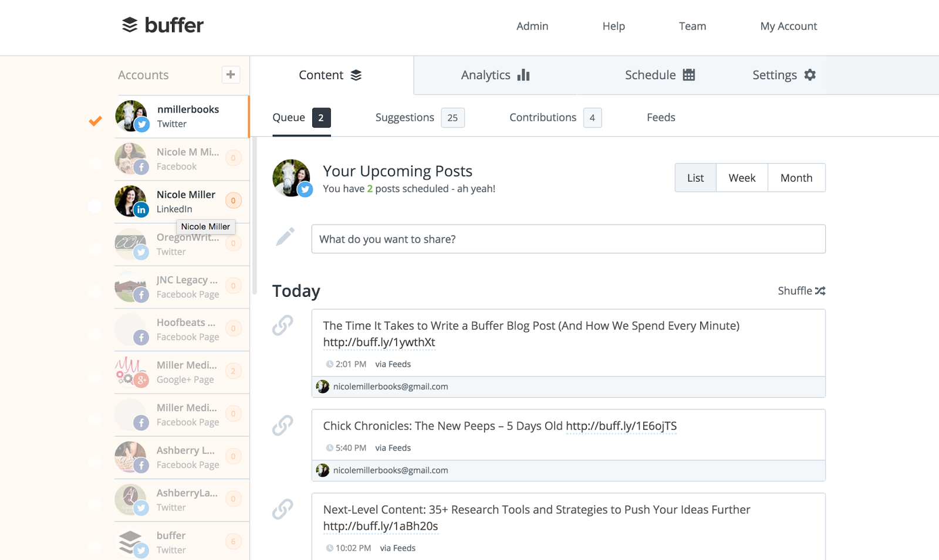
Task: Click the 10:02 PM scheduled time
Action: [353, 549]
